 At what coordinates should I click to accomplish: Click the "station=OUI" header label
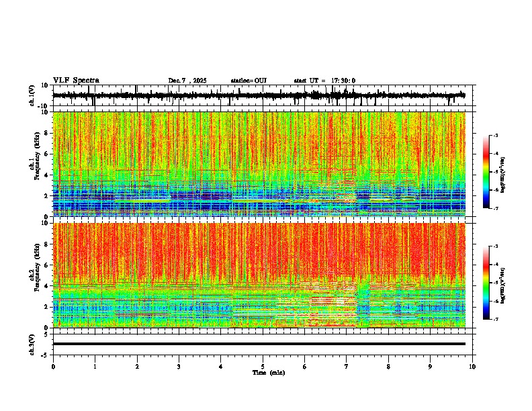(x=249, y=81)
